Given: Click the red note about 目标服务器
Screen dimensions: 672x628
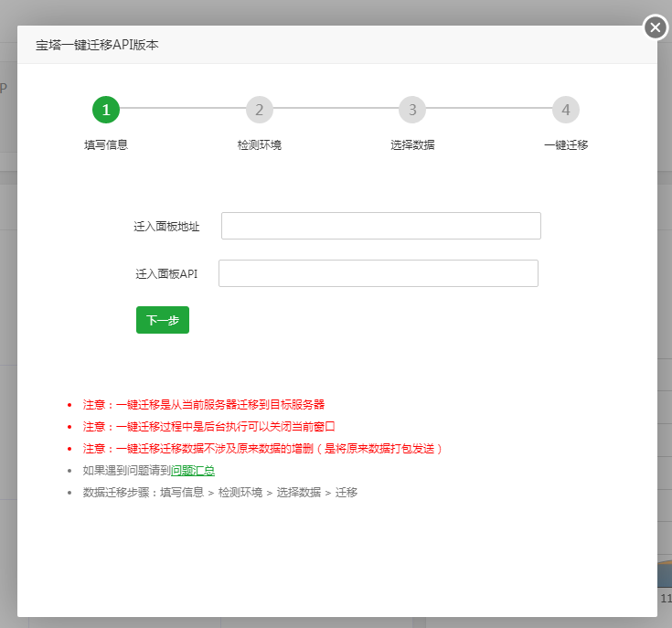Looking at the screenshot, I should (204, 405).
